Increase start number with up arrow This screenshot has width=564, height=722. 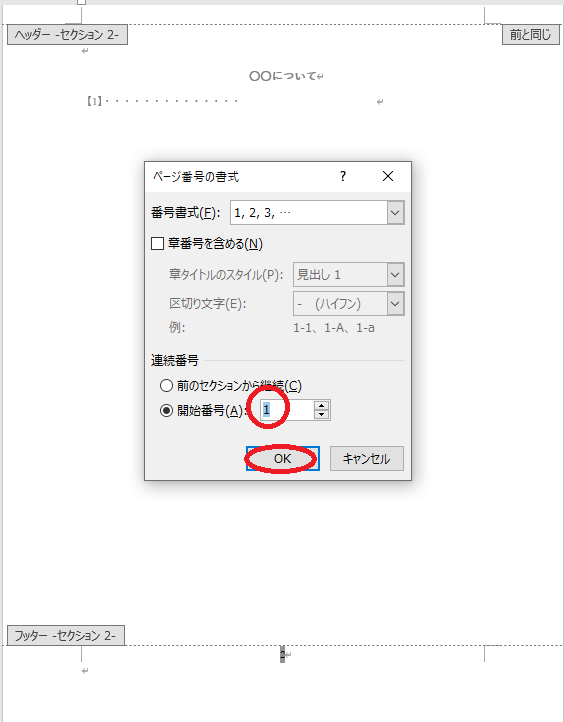click(x=321, y=406)
